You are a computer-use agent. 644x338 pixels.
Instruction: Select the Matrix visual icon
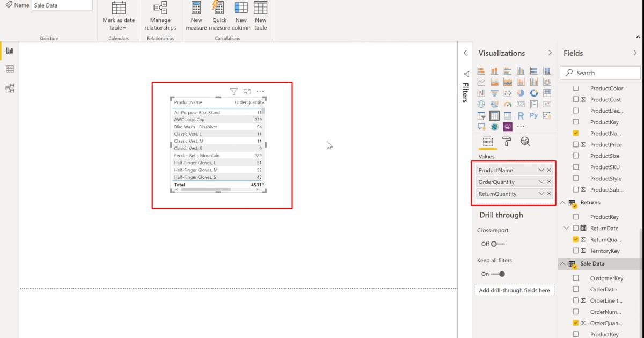507,115
